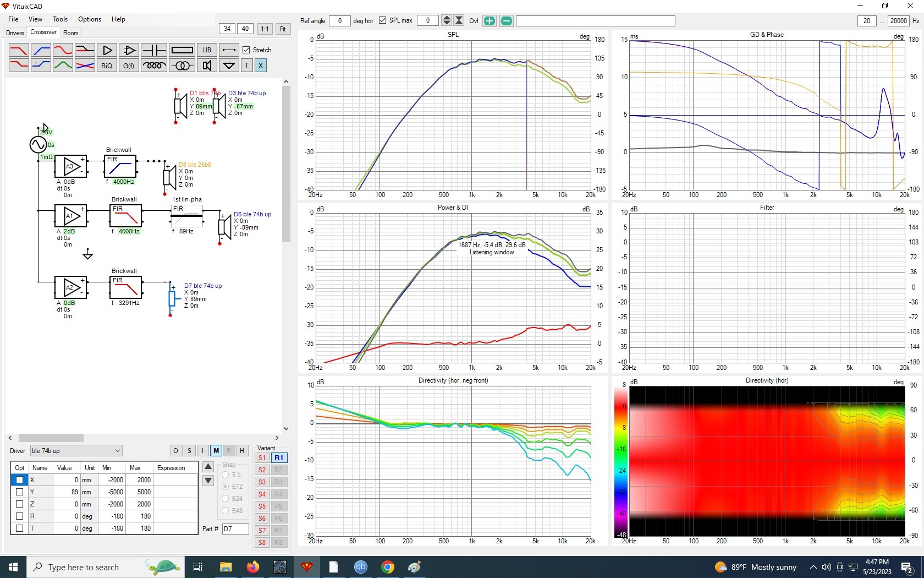Insert red-blue crossed filter block
Image resolution: width=924 pixels, height=578 pixels.
point(85,66)
